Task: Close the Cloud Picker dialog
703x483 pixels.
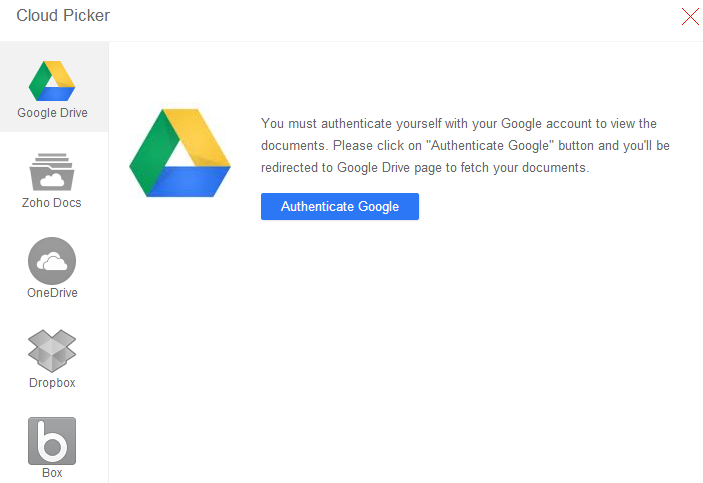Action: (x=689, y=16)
